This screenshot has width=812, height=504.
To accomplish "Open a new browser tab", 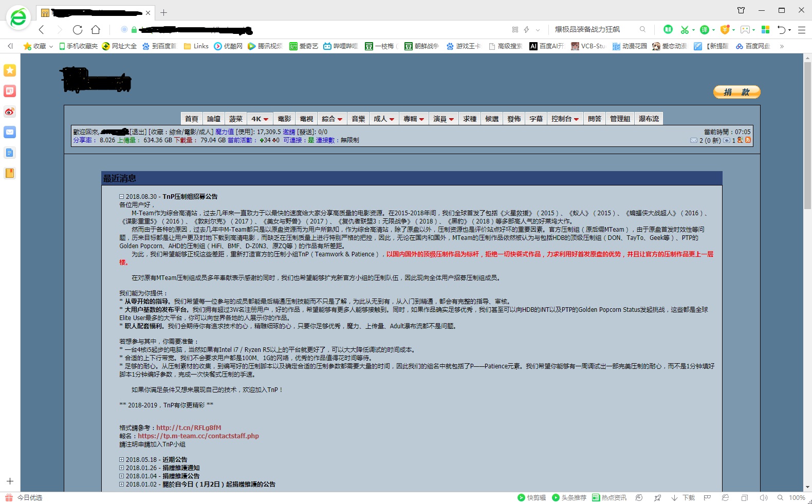I will coord(163,12).
